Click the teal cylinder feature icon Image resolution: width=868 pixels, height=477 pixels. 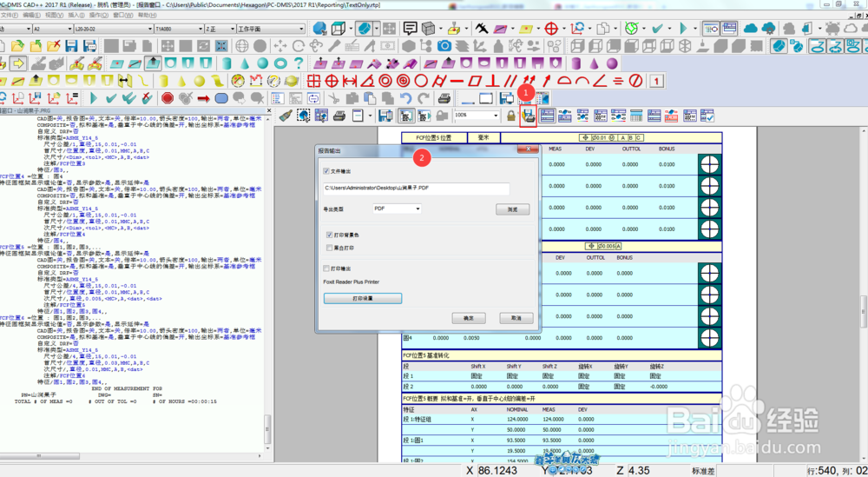pyautogui.click(x=227, y=63)
